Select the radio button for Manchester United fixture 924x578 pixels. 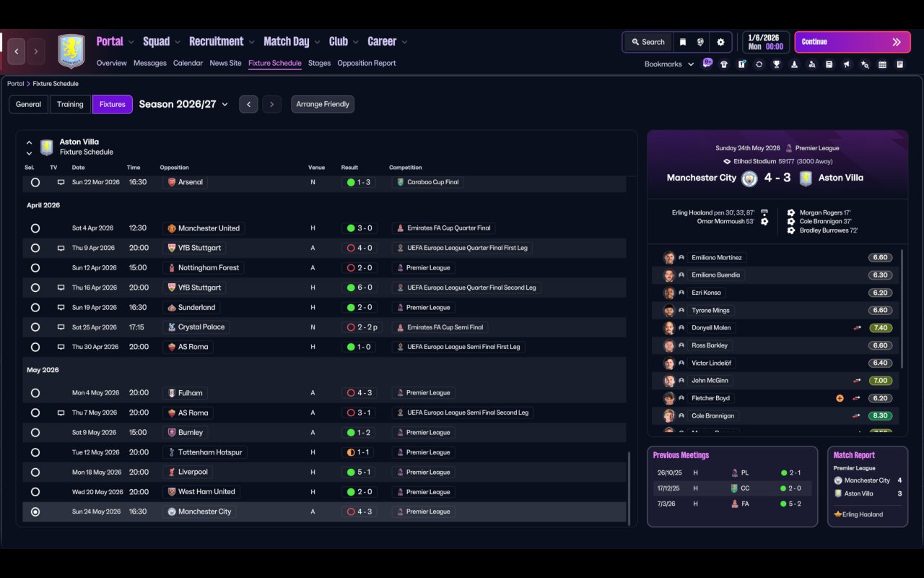(x=35, y=228)
